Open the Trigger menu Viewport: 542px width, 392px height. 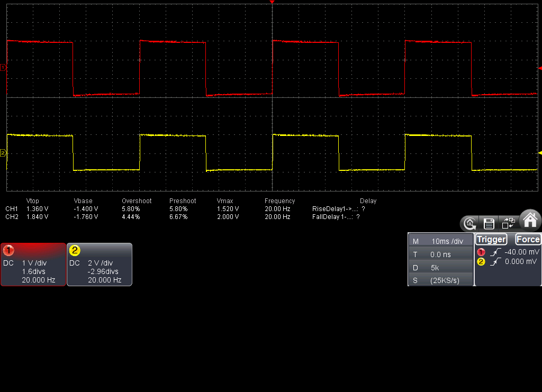(x=491, y=239)
